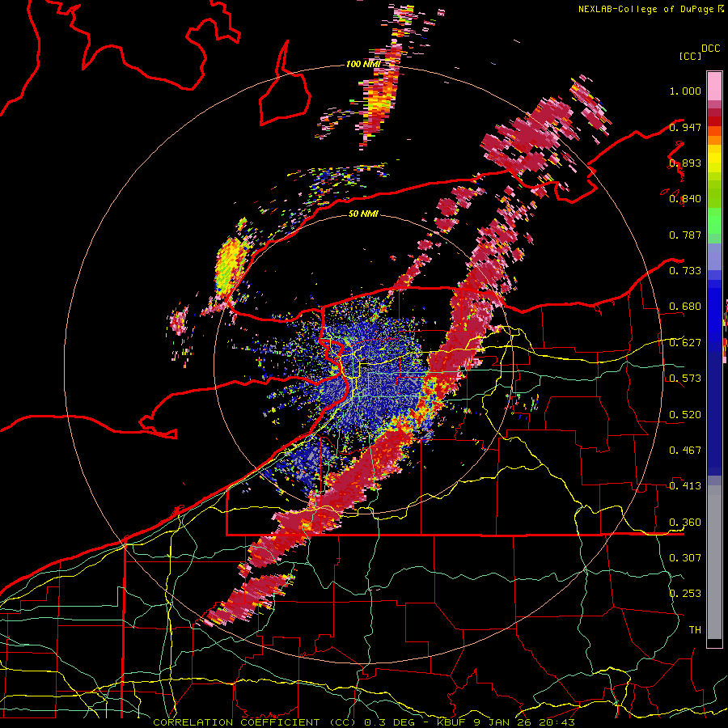This screenshot has height=728, width=728.
Task: Click the [CC] units label
Action: tap(690, 56)
